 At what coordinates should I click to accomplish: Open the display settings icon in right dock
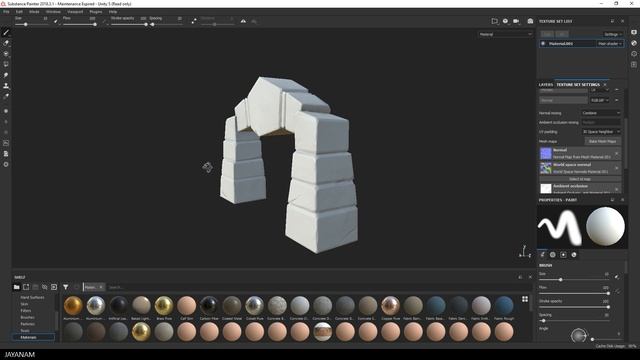pos(634,32)
